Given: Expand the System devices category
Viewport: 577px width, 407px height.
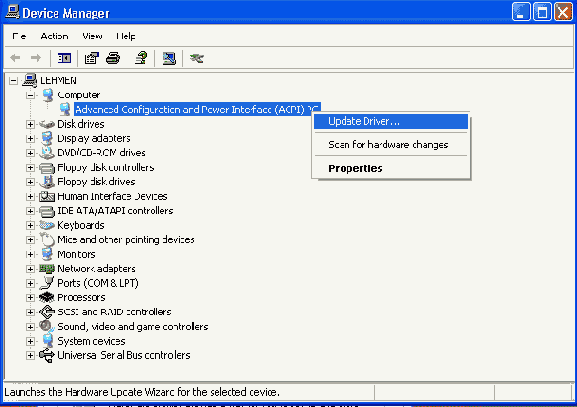Looking at the screenshot, I should 31,341.
